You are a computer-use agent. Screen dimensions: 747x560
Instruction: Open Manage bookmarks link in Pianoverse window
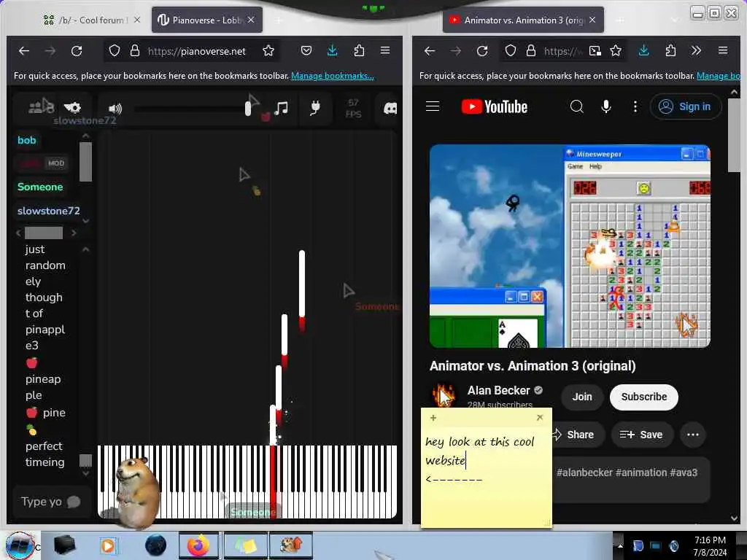[x=333, y=76]
